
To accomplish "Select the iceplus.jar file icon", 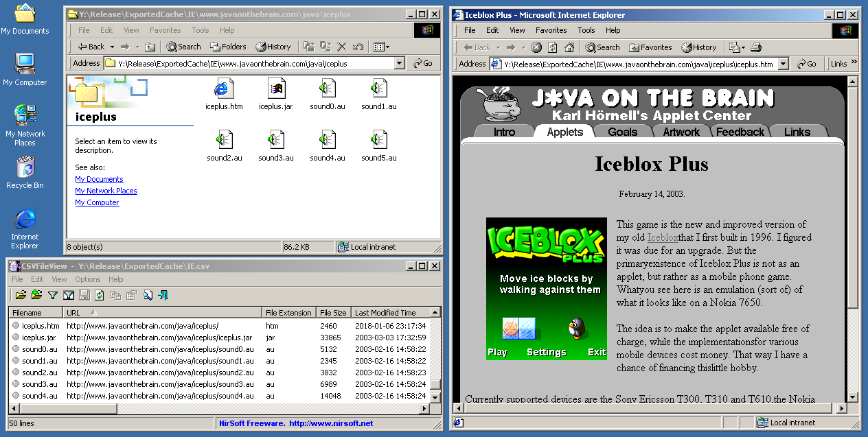I will 276,88.
